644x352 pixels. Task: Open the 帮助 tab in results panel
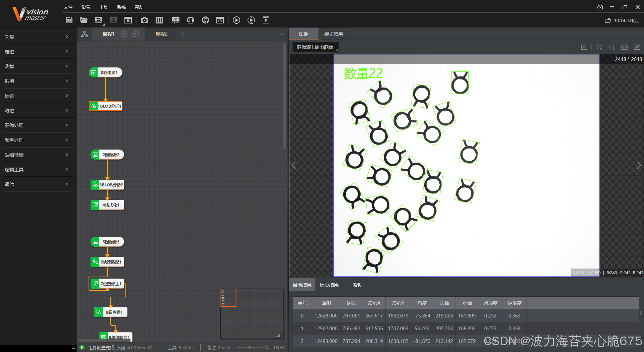click(358, 285)
